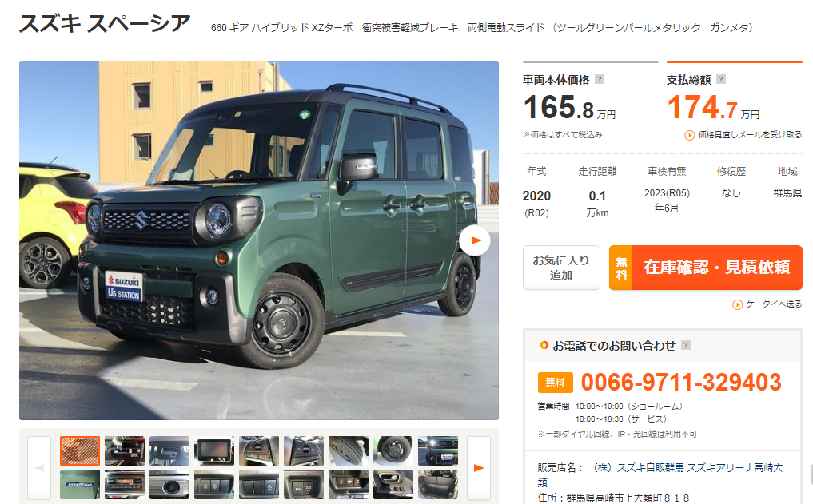Advance main photo with orange play arrow

pyautogui.click(x=474, y=240)
